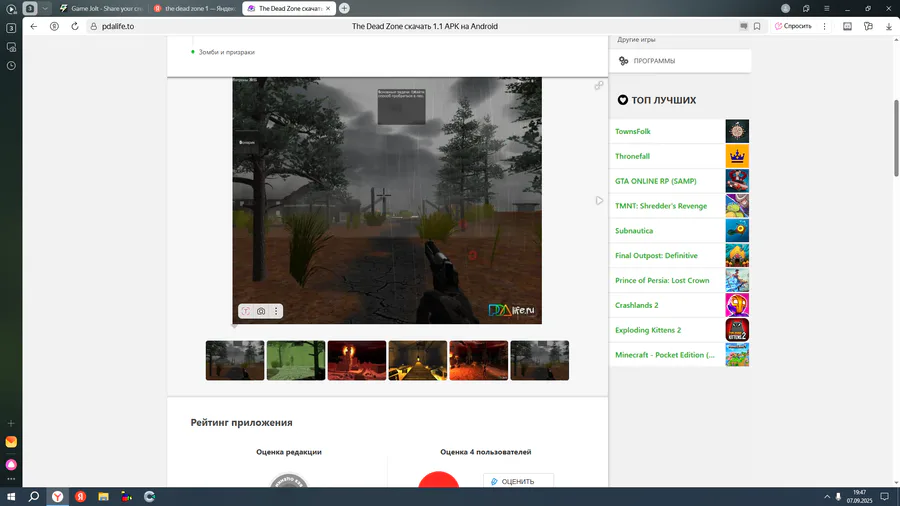The width and height of the screenshot is (900, 506).
Task: Select the red fire thumbnail
Action: click(x=357, y=360)
